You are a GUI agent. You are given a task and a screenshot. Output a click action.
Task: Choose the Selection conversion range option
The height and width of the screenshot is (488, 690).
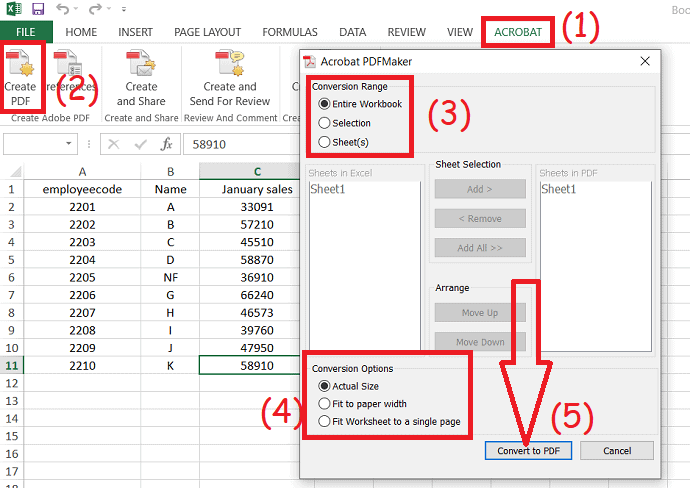tap(324, 123)
